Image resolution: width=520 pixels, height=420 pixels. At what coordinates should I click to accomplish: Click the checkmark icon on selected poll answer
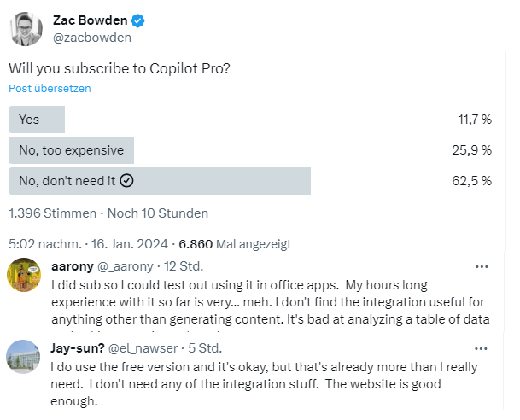click(127, 181)
